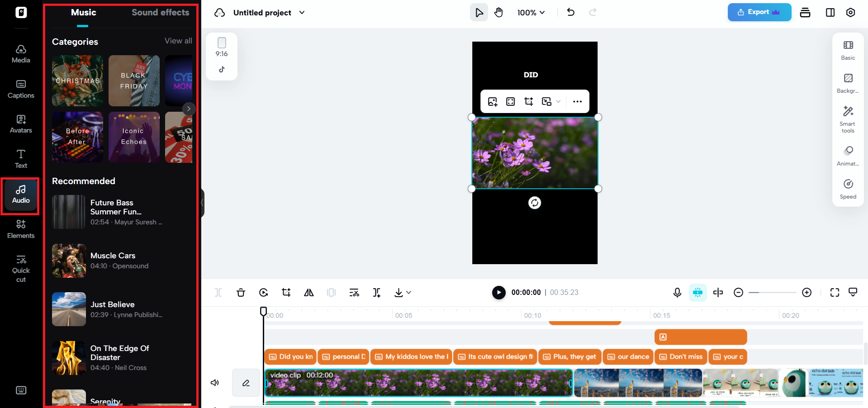The height and width of the screenshot is (408, 868).
Task: Open the Quick cut panel
Action: click(21, 269)
